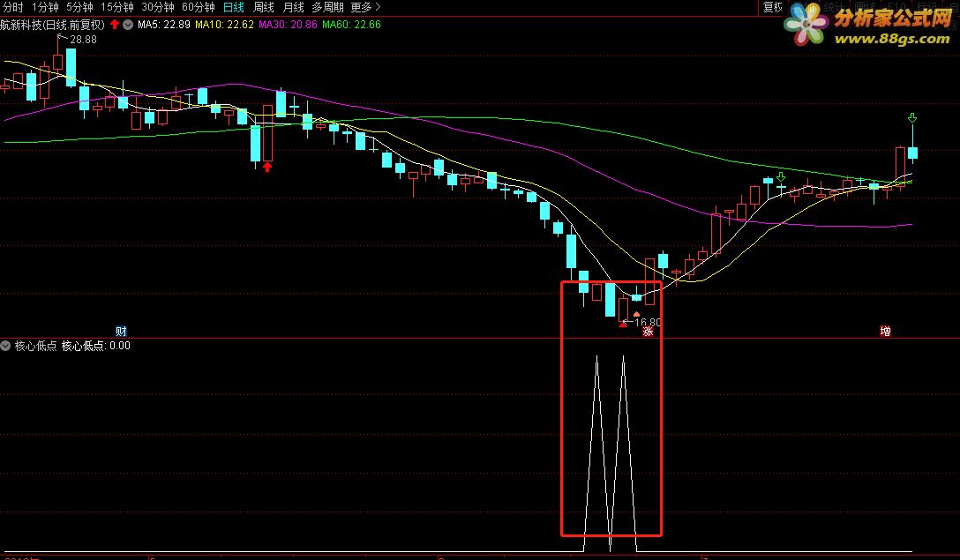Select the 1分钟 period tab
Screen dimensions: 960x560
pyautogui.click(x=45, y=7)
